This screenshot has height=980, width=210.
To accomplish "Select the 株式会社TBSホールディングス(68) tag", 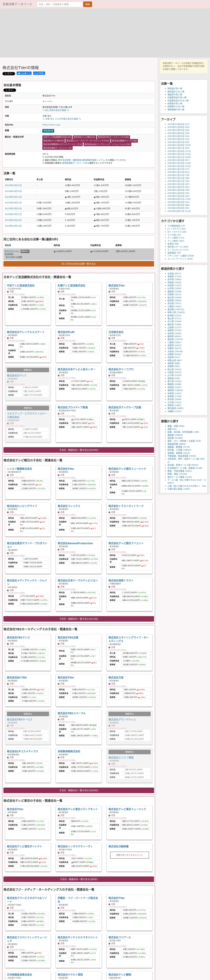I will (114, 137).
